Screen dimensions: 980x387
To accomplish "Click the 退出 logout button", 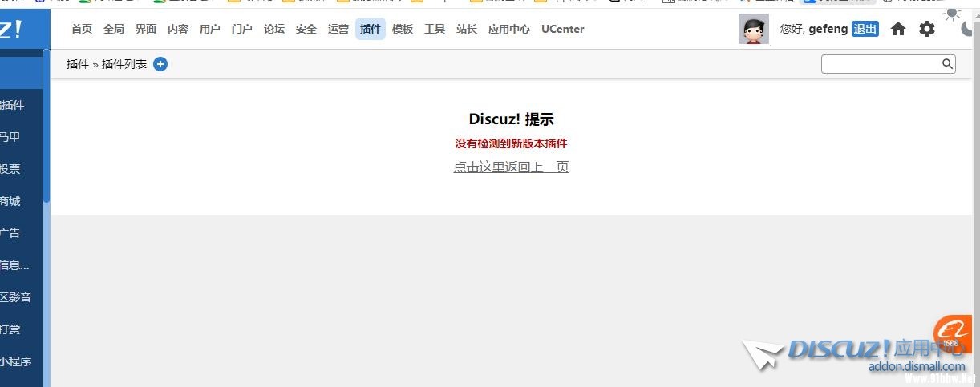I will click(x=865, y=29).
